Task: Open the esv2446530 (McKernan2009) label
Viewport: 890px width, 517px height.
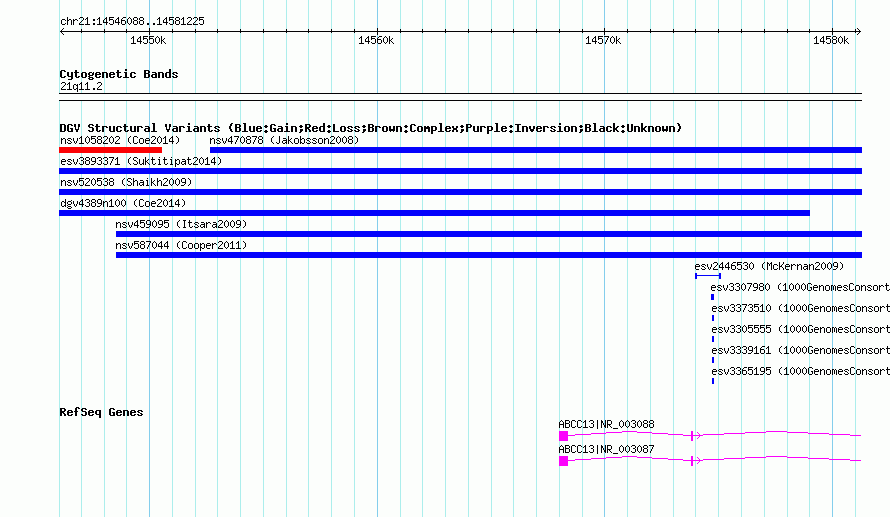Action: click(769, 266)
